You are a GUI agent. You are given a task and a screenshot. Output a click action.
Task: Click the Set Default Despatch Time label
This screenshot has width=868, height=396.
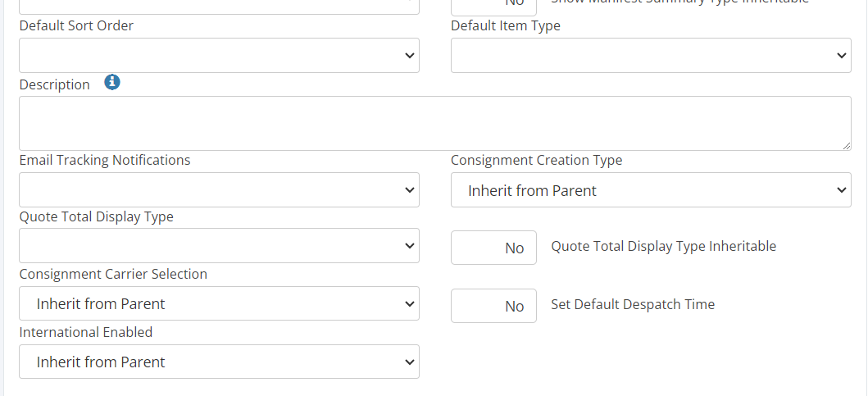(633, 304)
